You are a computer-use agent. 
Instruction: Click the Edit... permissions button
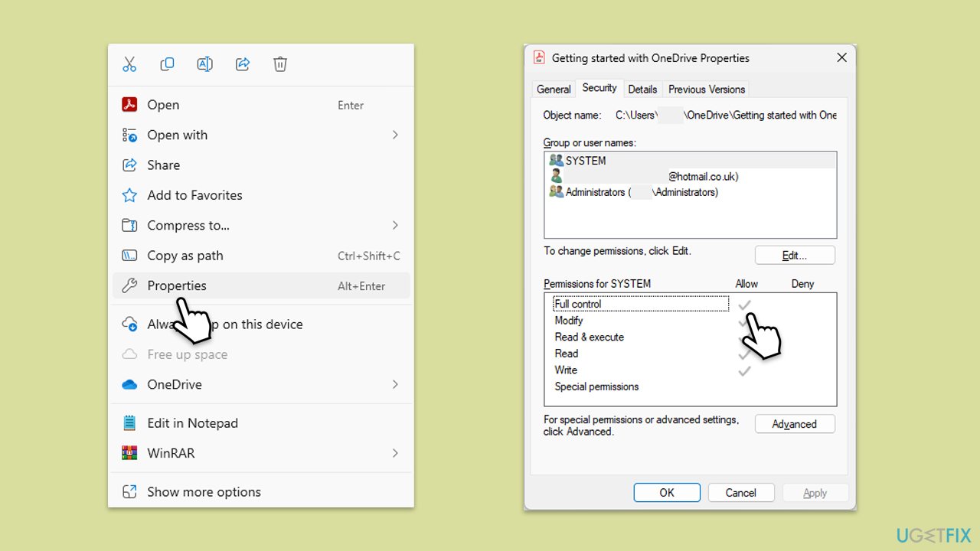click(795, 256)
